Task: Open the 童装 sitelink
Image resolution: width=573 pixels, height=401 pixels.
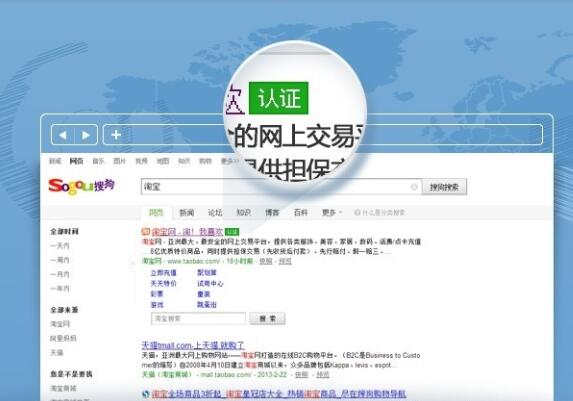Action: pos(204,294)
